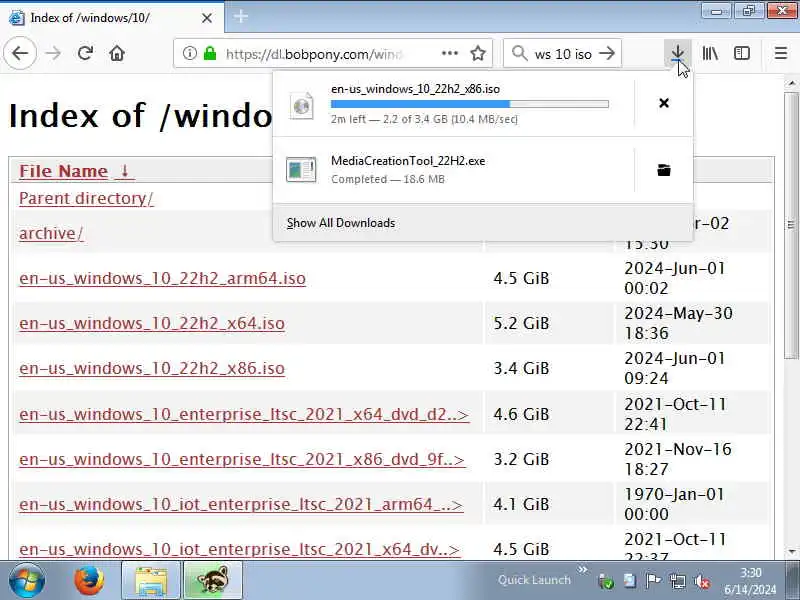The image size is (800, 600).
Task: Close the Index of /windows/10/ tab
Action: tap(207, 18)
